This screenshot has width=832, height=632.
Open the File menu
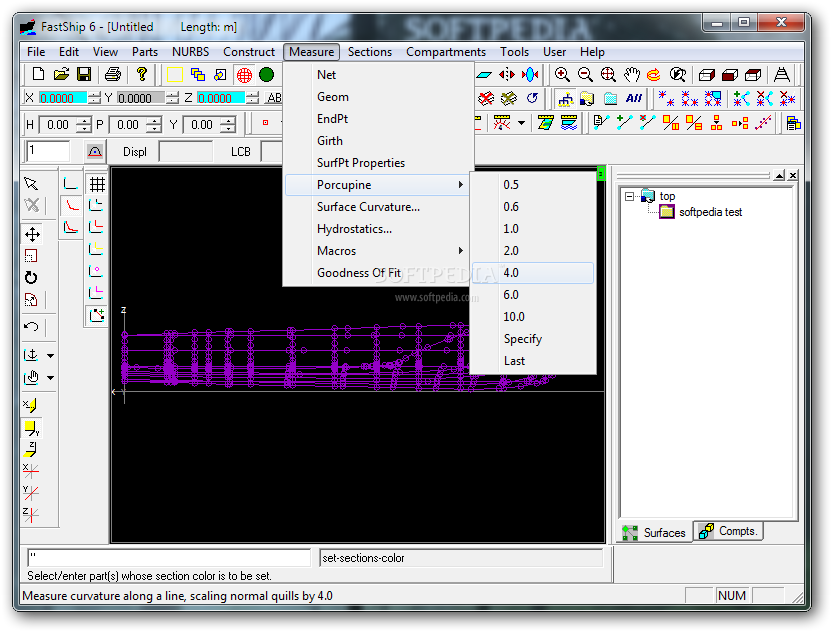[36, 52]
